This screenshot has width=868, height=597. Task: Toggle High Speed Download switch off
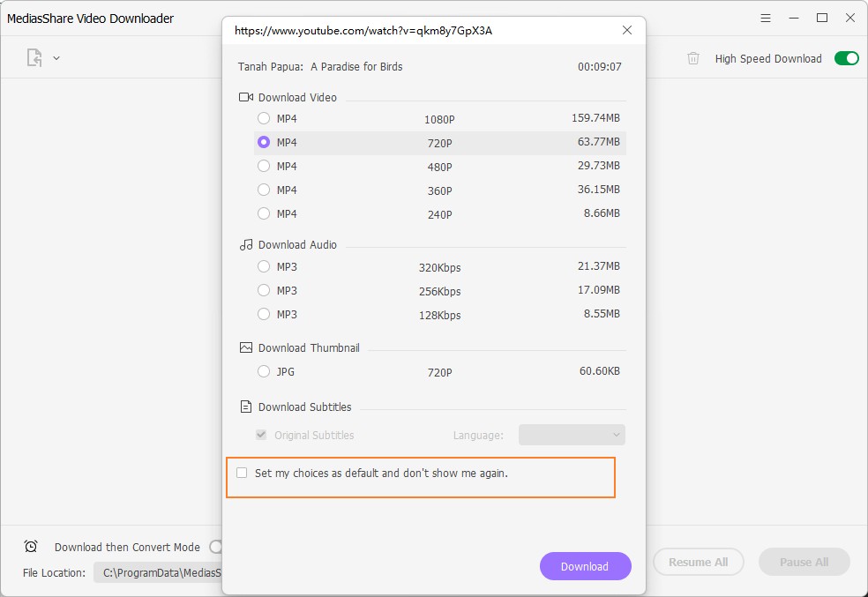pyautogui.click(x=846, y=58)
